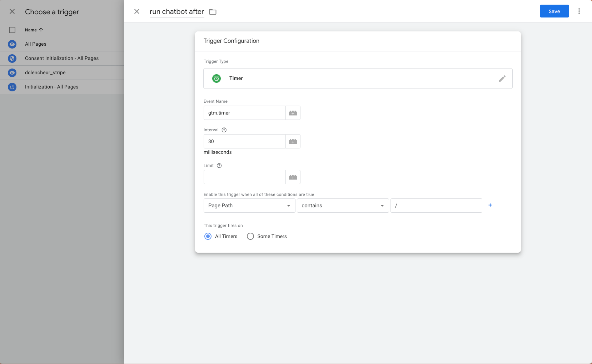This screenshot has height=364, width=592.
Task: Choose the Some Timers radio option
Action: coord(250,236)
